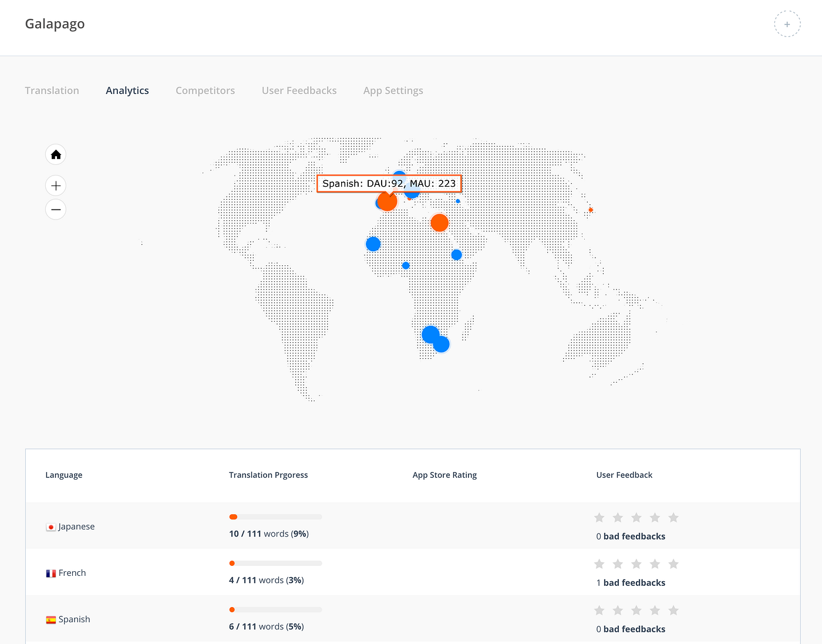Click the Japan flag icon in the table
The image size is (822, 644).
[x=51, y=527]
